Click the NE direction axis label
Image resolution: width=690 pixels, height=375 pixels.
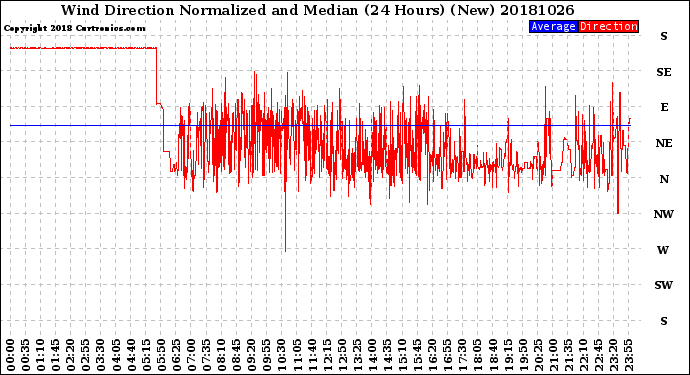[x=664, y=143]
